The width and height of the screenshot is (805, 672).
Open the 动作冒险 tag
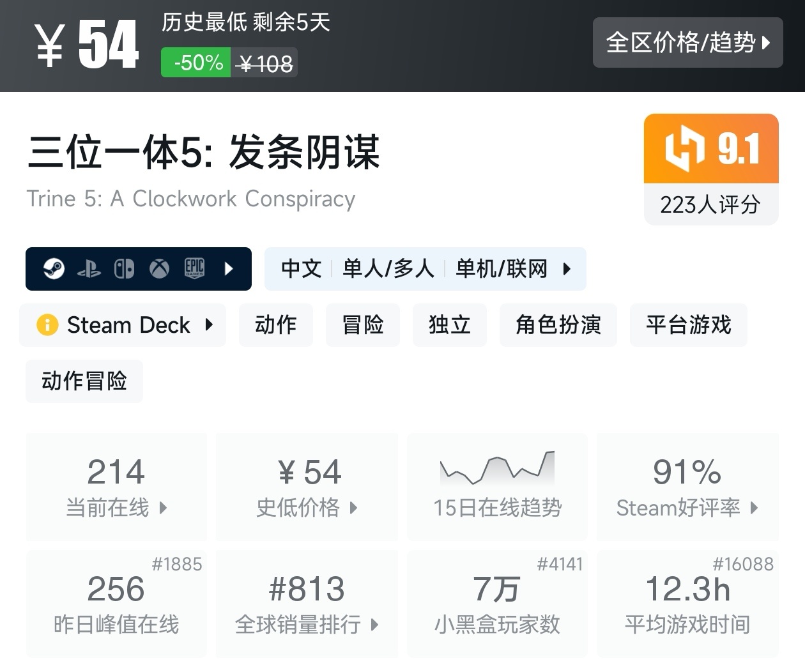84,381
